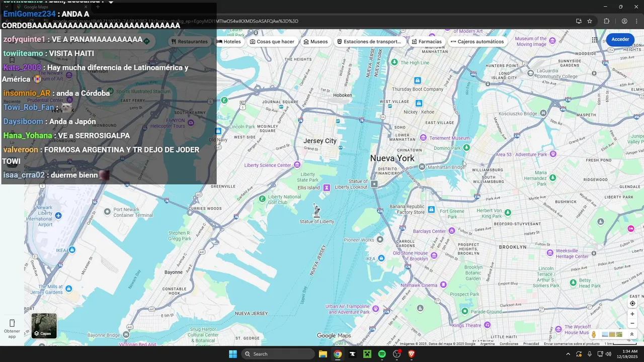Viewport: 644px width, 362px height.
Task: Filter map by Restaurantes chip
Action: (189, 42)
